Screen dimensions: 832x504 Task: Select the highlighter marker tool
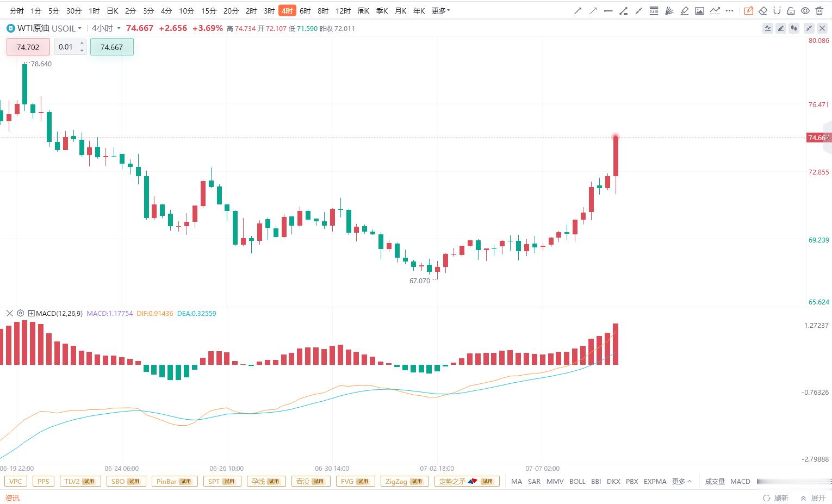coord(684,11)
